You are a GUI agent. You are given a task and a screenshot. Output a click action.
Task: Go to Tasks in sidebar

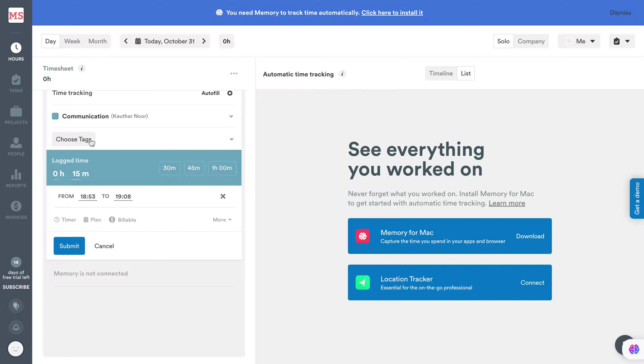click(16, 83)
